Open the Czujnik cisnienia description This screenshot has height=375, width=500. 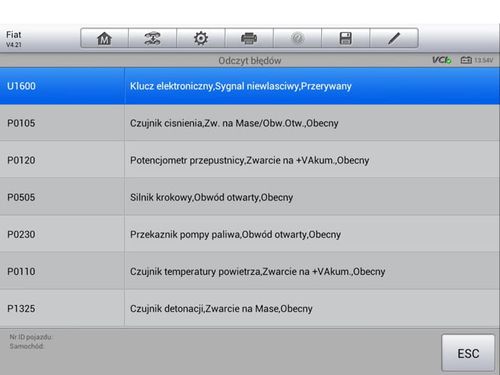click(x=234, y=123)
